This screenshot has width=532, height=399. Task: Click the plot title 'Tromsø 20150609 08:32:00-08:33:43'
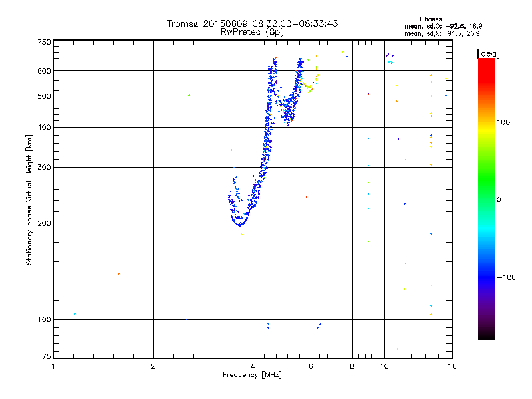point(252,23)
